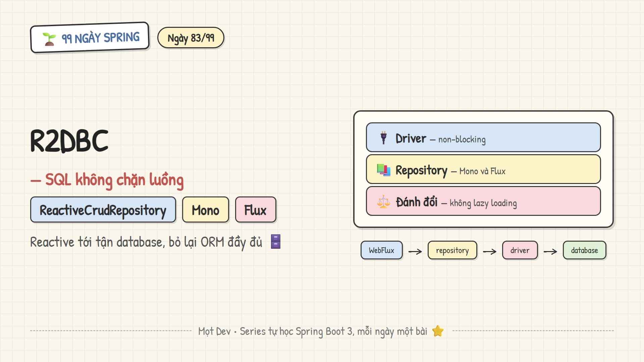Click the Driver non-blocking card

(x=483, y=137)
